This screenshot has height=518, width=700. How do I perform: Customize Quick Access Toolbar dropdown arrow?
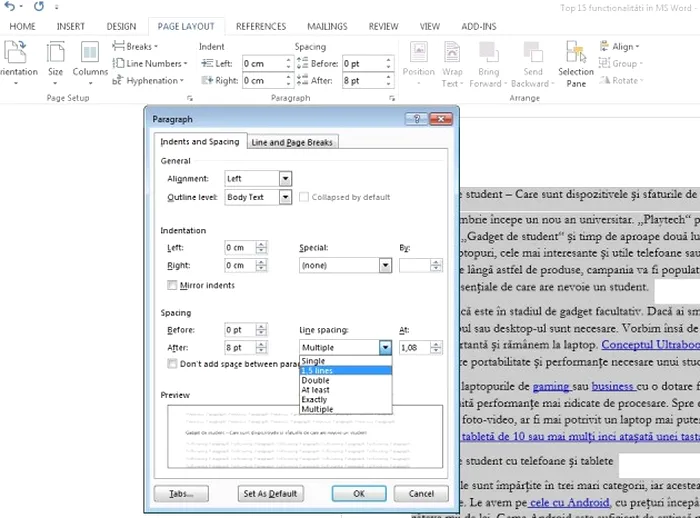56,7
